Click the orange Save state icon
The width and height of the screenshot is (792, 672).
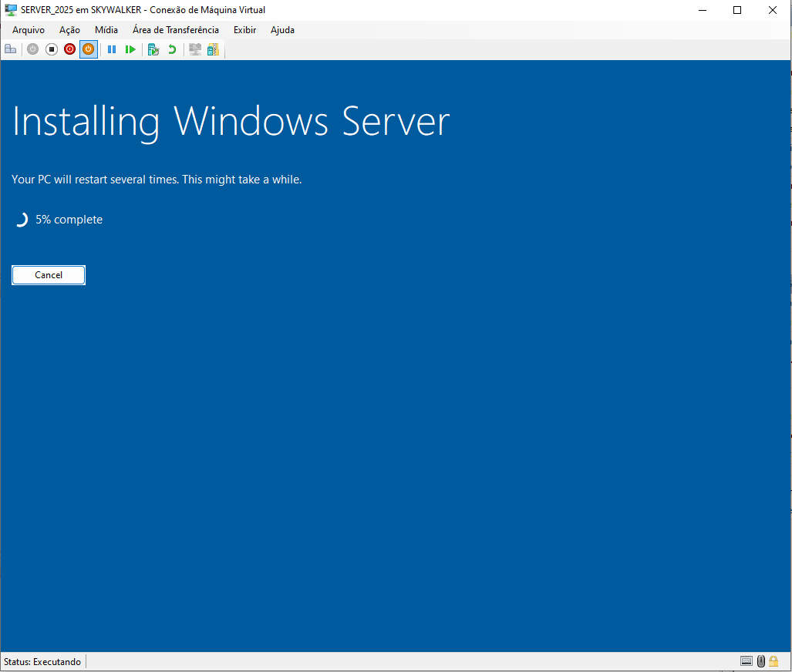[x=89, y=49]
